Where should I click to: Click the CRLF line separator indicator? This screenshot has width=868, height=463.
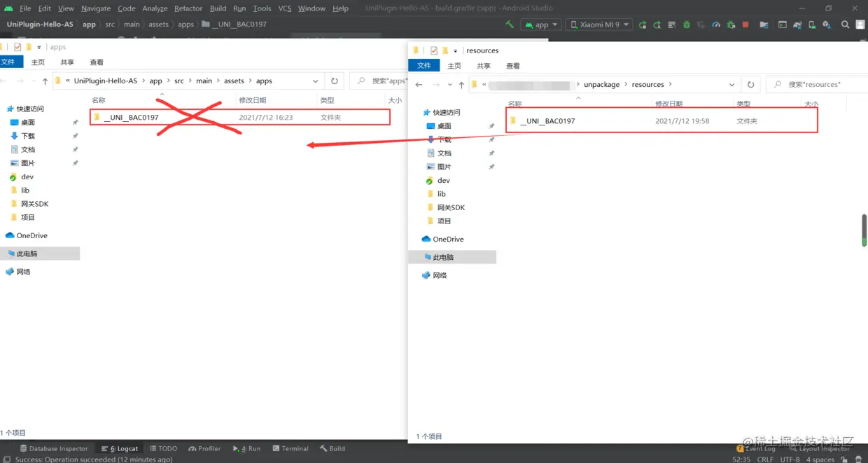[765, 459]
